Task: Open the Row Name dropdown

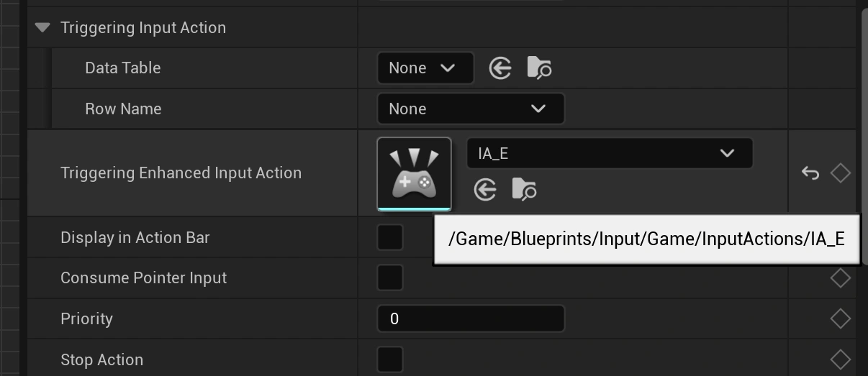Action: pyautogui.click(x=470, y=109)
